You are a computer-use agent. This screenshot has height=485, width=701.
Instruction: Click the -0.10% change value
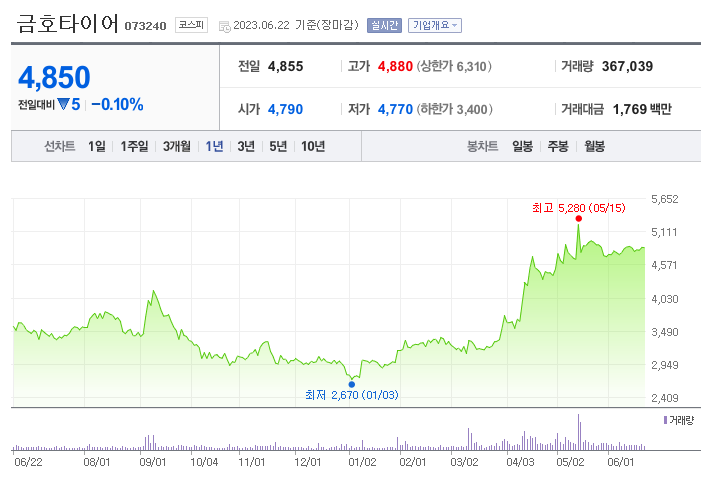click(117, 105)
